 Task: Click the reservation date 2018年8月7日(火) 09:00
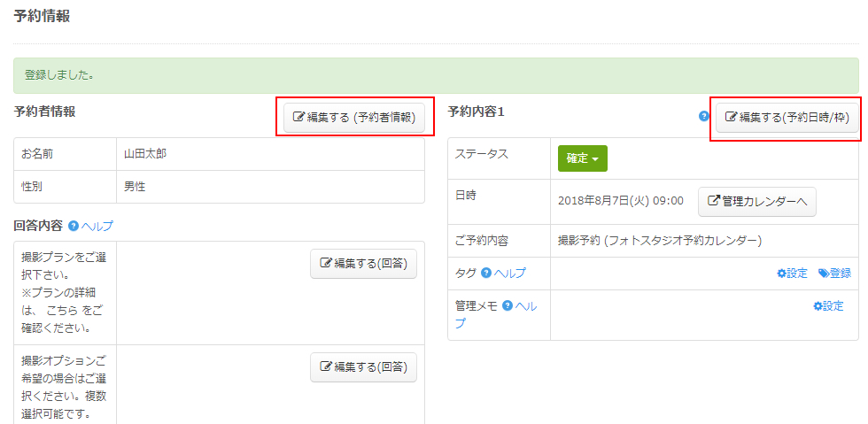(x=620, y=201)
